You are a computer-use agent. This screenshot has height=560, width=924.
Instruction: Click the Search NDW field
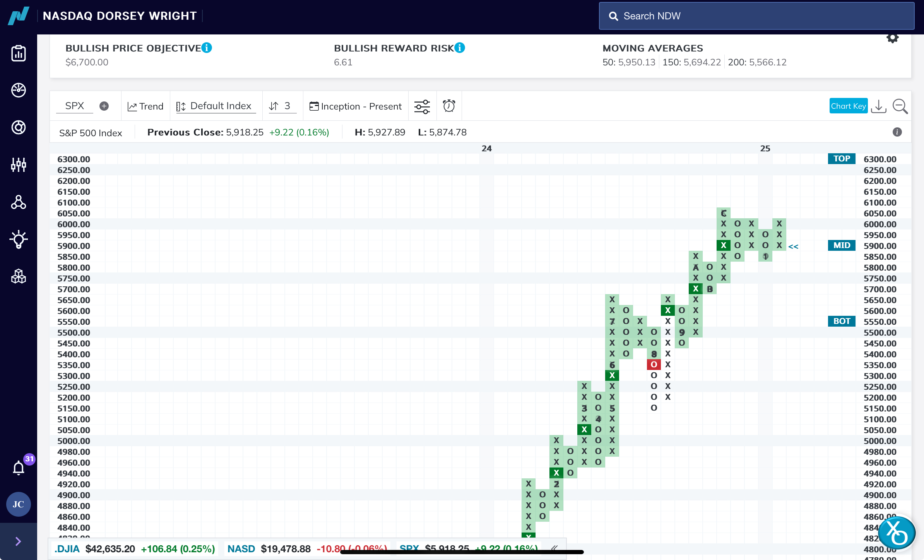click(756, 16)
